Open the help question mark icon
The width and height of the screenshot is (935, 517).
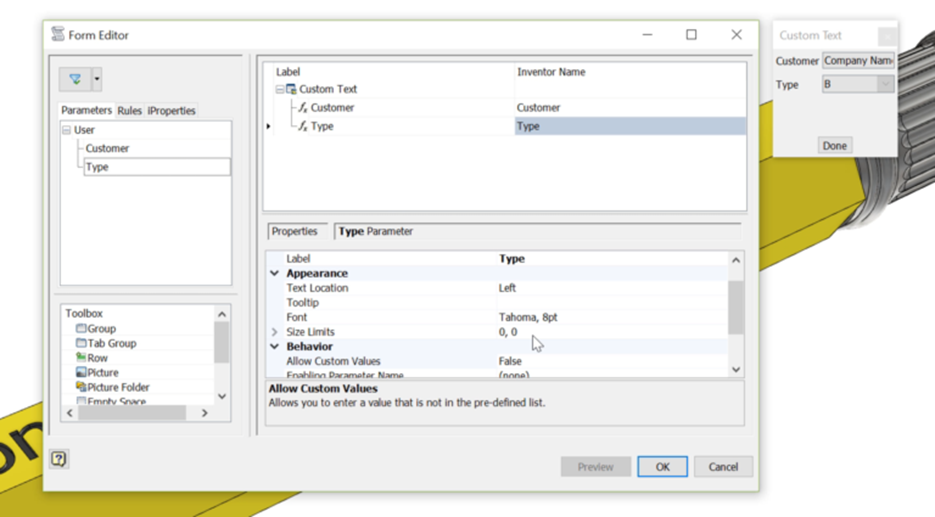58,459
